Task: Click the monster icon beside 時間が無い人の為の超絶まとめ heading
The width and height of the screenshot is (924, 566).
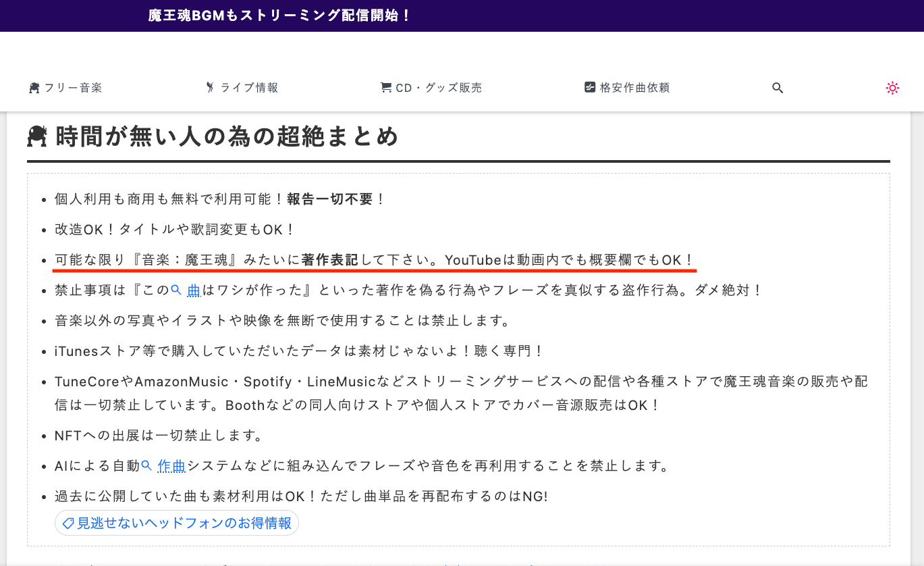Action: [37, 136]
